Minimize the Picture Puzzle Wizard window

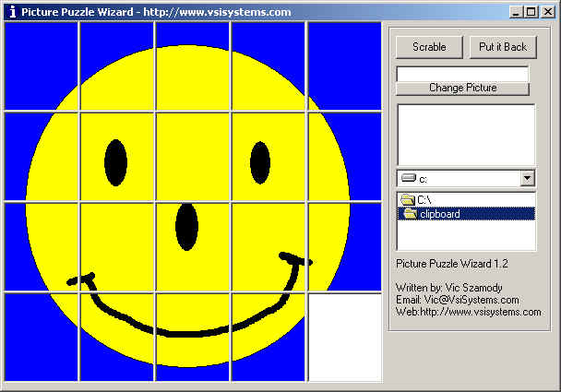[x=516, y=12]
